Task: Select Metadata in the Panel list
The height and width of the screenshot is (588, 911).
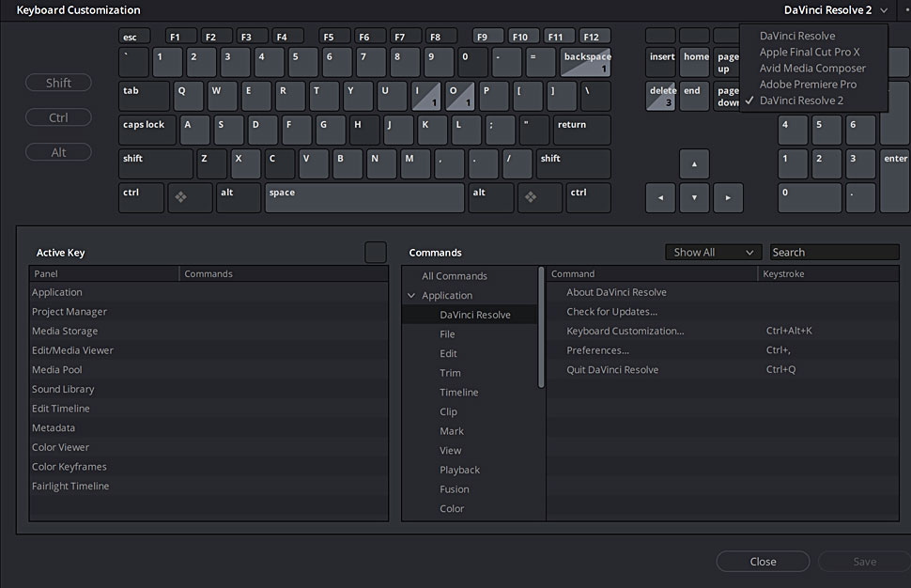Action: (x=209, y=427)
